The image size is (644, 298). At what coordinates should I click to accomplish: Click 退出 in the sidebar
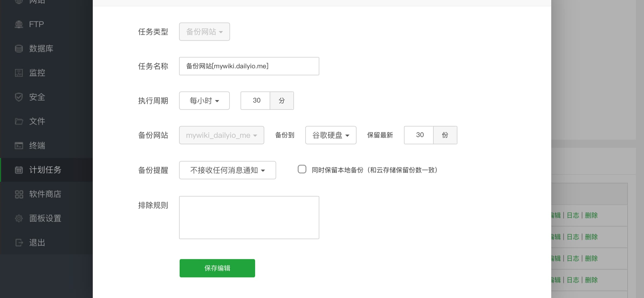(x=46, y=242)
